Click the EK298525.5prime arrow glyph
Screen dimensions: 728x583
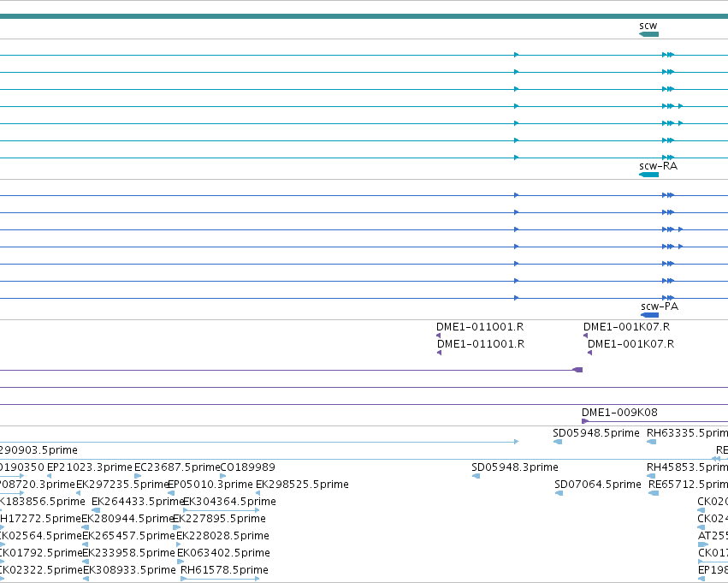click(258, 493)
